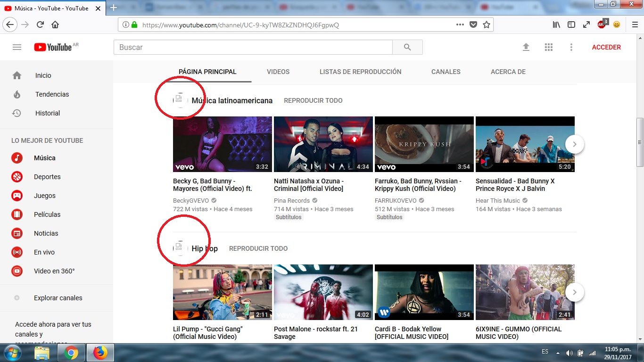The image size is (644, 362).
Task: Toggle the YouTube guide menu icon
Action: [x=17, y=47]
